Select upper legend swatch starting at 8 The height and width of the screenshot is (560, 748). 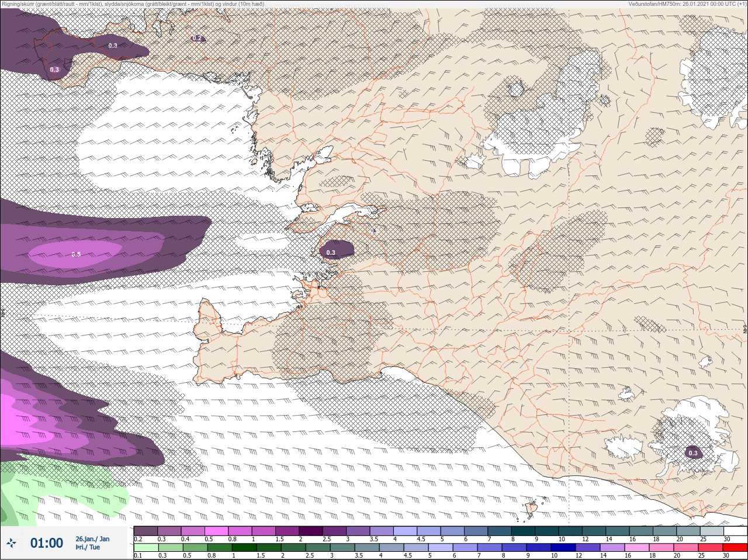[x=523, y=531]
